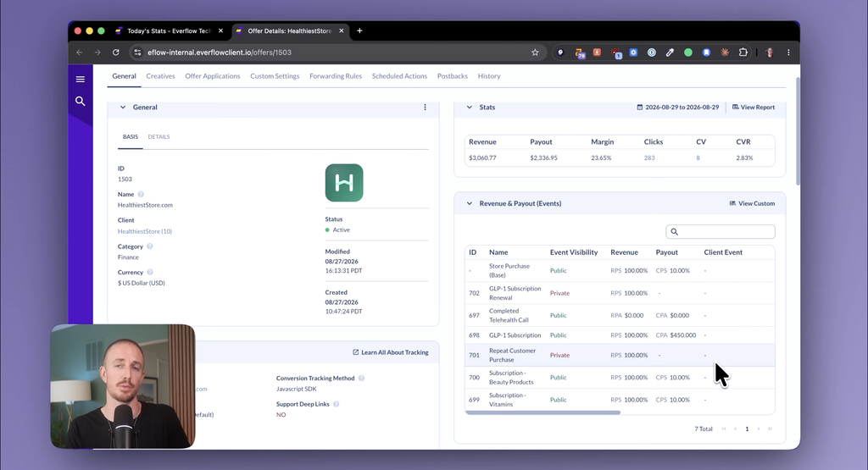Open the Custom Settings tab
Image resolution: width=868 pixels, height=470 pixels.
pos(275,76)
